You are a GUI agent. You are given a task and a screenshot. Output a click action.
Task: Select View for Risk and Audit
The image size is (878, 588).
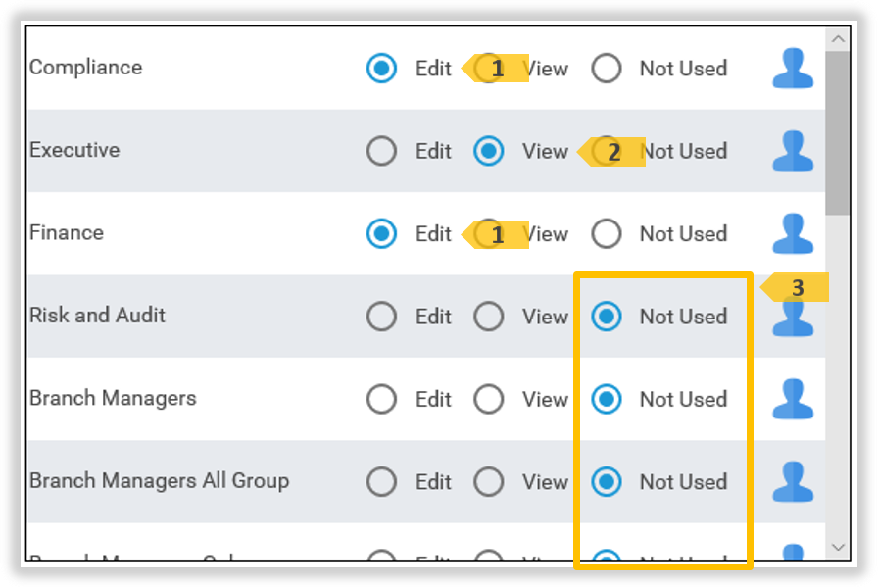coord(489,317)
